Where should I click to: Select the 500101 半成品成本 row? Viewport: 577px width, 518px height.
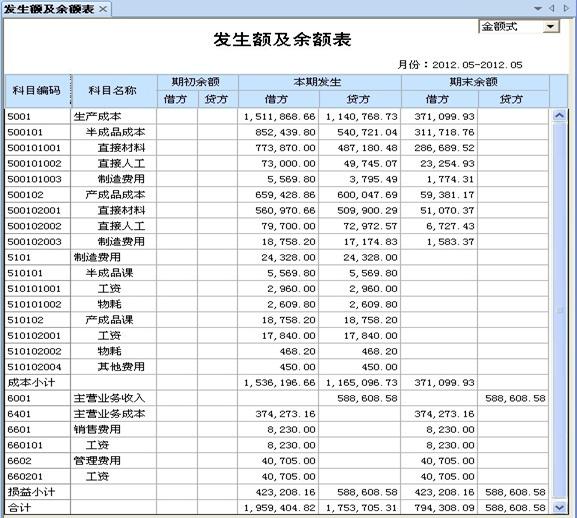point(277,132)
